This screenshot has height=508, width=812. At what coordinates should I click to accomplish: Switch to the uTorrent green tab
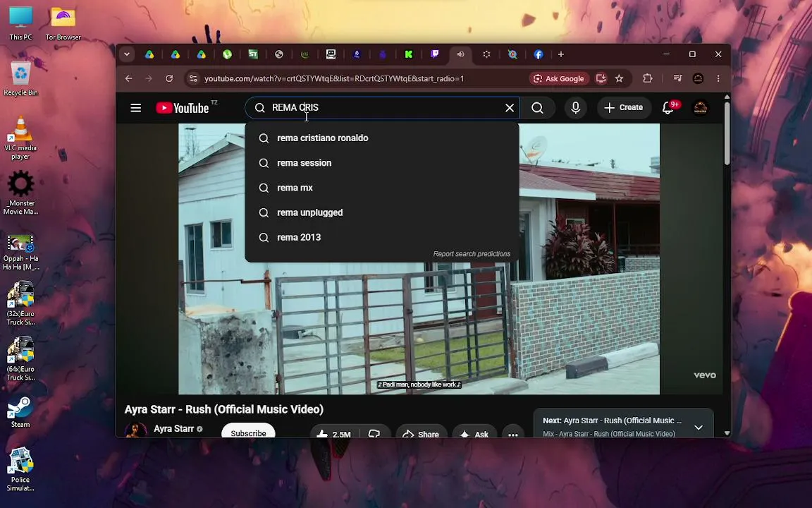227,54
